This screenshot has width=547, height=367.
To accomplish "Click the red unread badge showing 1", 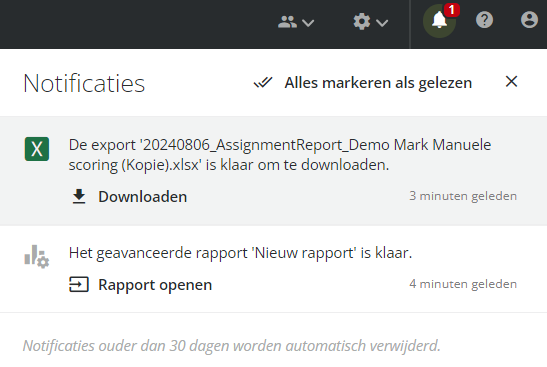I will [x=452, y=10].
